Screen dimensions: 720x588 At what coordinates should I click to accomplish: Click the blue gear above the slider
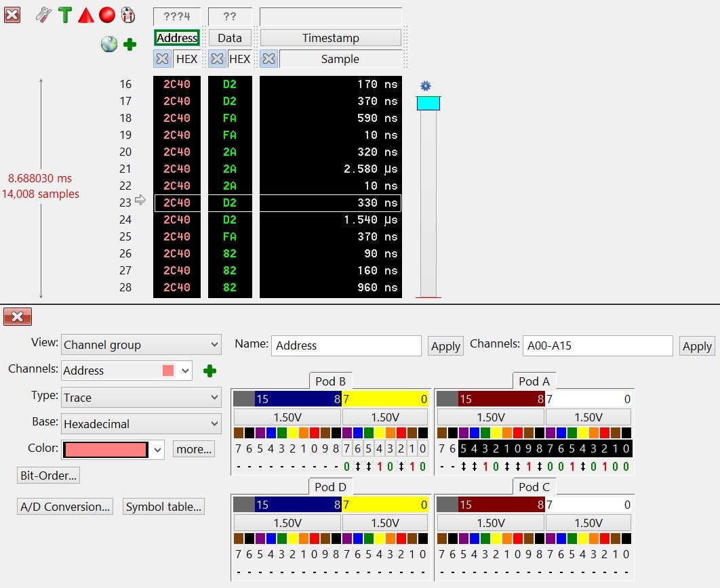point(426,86)
